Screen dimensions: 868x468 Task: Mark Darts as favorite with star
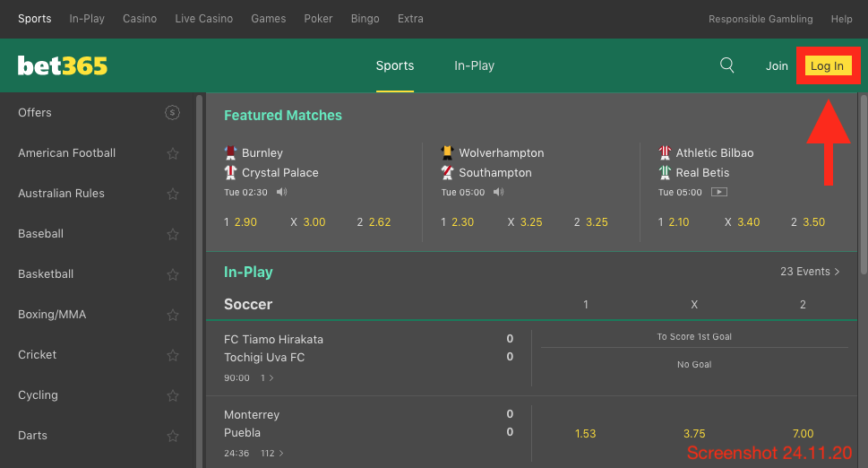173,436
